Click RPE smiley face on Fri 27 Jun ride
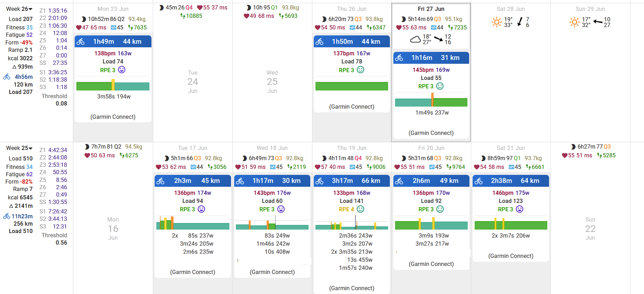The height and width of the screenshot is (294, 644). [440, 86]
